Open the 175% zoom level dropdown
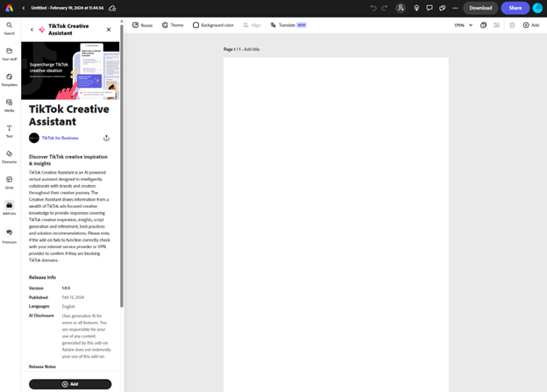 click(x=463, y=25)
